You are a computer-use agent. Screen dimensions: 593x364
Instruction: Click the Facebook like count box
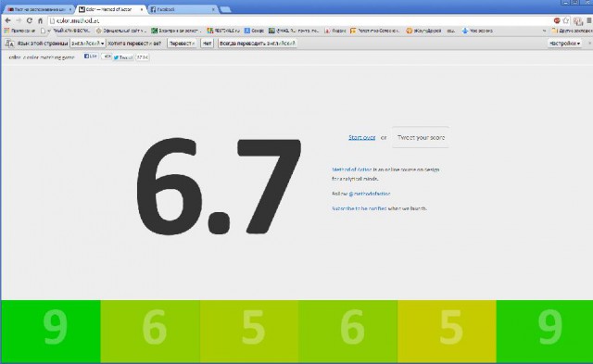pyautogui.click(x=107, y=56)
